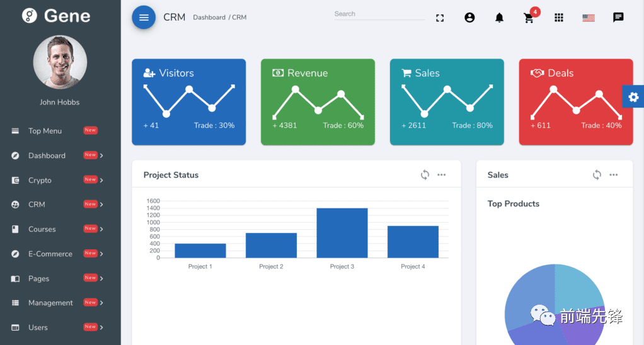Click the 'Top Products' heading
Image resolution: width=644 pixels, height=345 pixels.
[x=514, y=204]
